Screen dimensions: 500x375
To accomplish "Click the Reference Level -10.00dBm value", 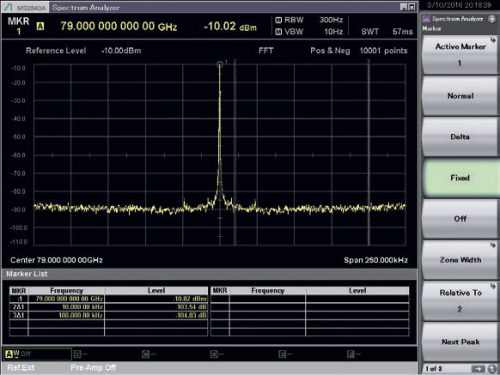I will click(121, 51).
